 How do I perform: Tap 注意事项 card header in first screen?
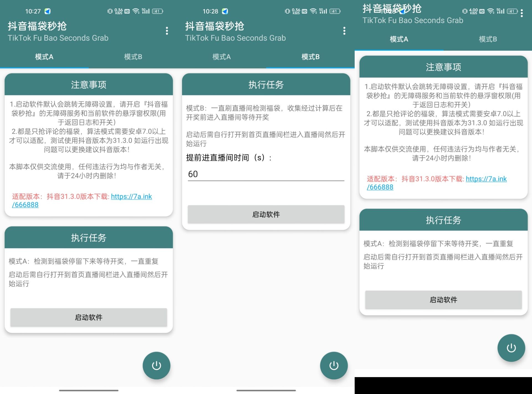pos(89,84)
